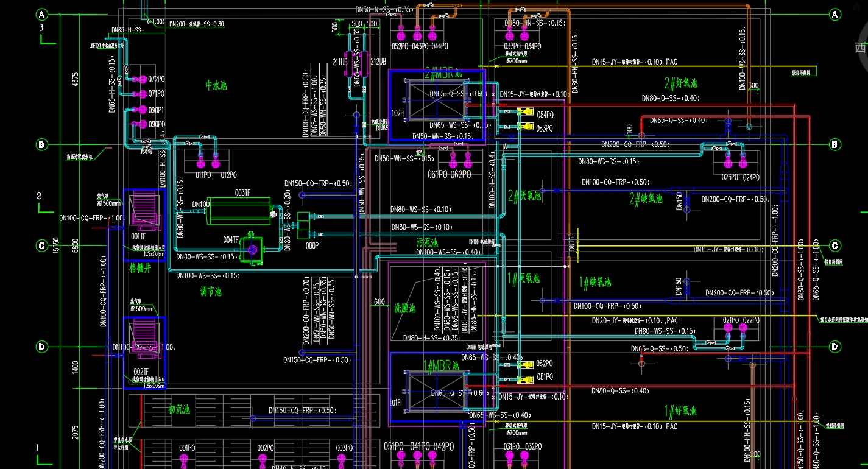This screenshot has height=469, width=868.
Task: Click the DN20-JY PAC pipe annotation
Action: click(635, 320)
